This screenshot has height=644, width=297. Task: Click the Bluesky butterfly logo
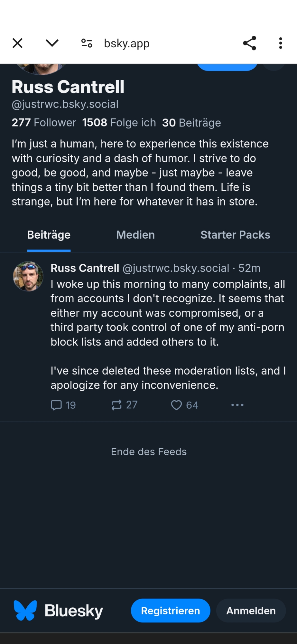pos(25,611)
